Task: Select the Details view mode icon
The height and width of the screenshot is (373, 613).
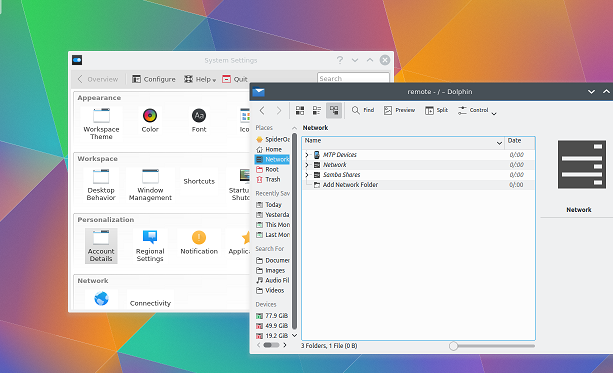Action: click(334, 111)
